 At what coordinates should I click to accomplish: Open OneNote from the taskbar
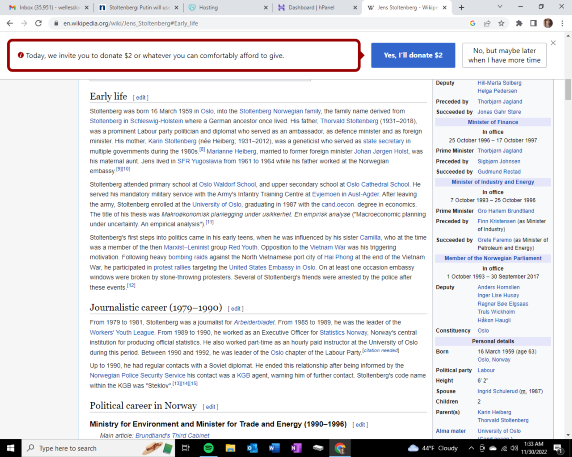click(x=296, y=448)
